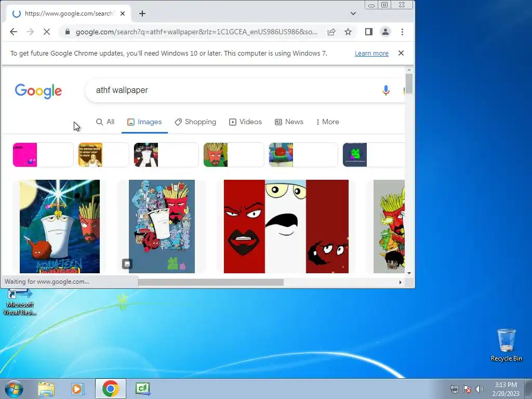Select the Carl suggestion chip
This screenshot has height=399, width=532.
point(103,155)
